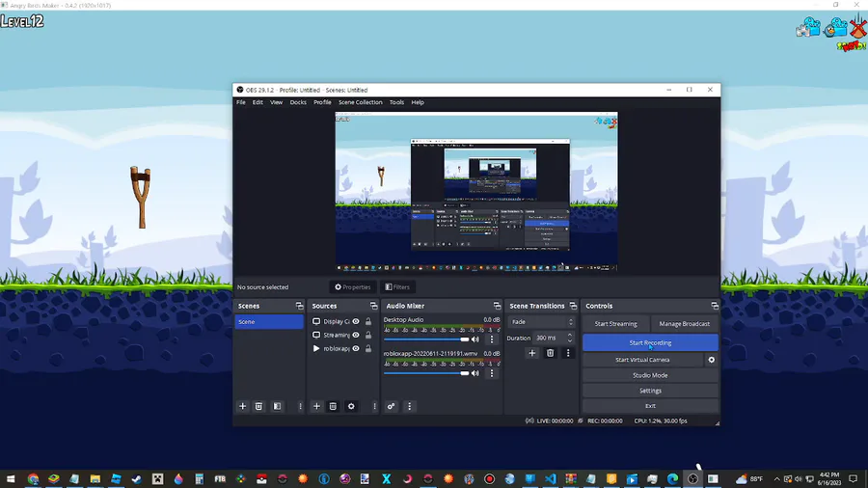Open the Fade transition dropdown
This screenshot has height=488, width=868.
click(x=542, y=322)
